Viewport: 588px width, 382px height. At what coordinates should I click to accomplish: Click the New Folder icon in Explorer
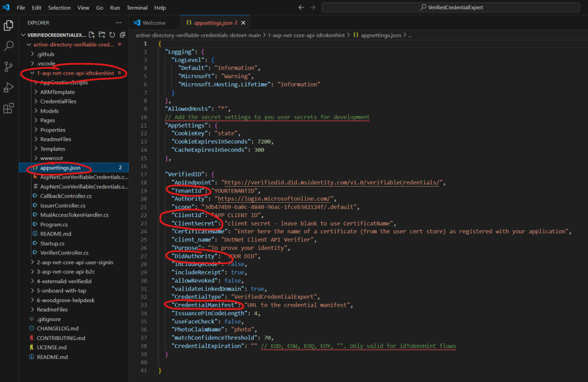(x=102, y=35)
